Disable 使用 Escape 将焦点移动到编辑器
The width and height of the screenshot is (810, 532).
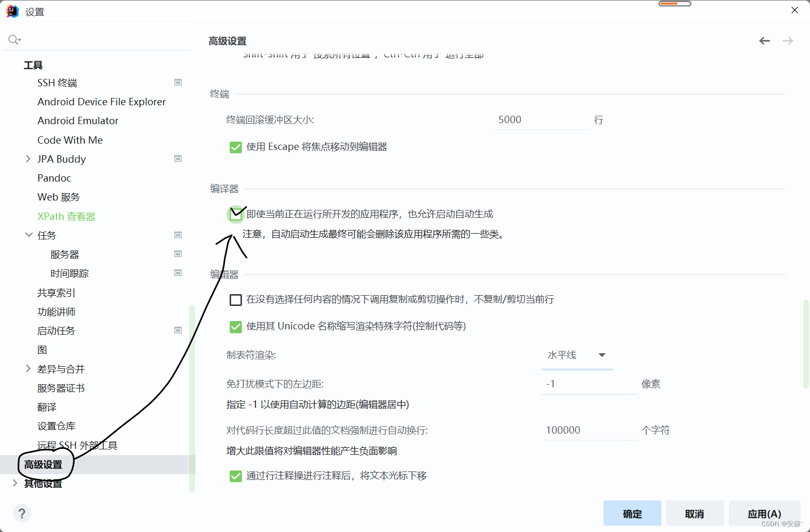[x=235, y=147]
